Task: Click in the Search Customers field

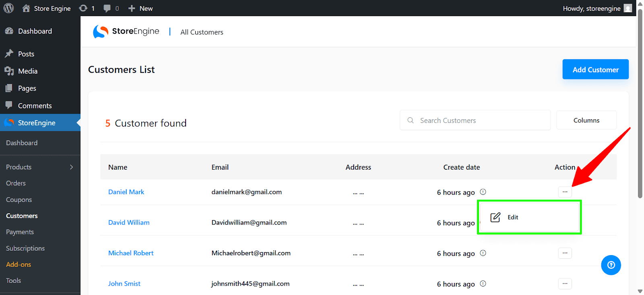Action: tap(475, 120)
